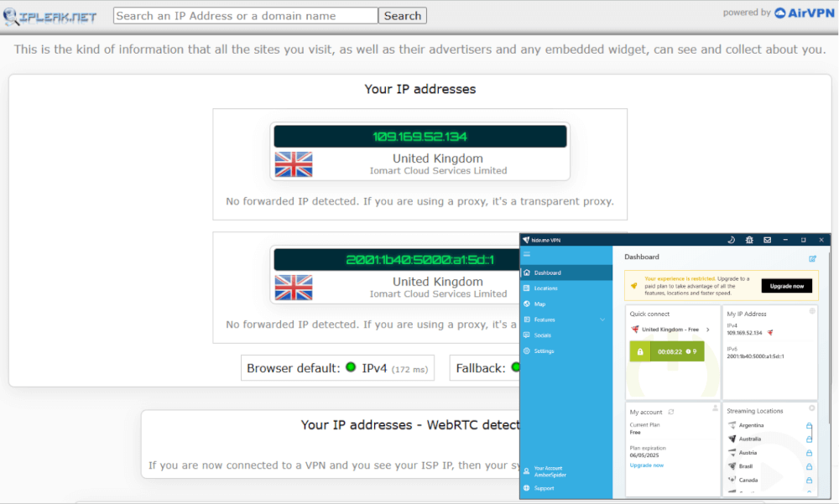
Task: Click the green IPv6 address box on IPLeak
Action: [397, 259]
